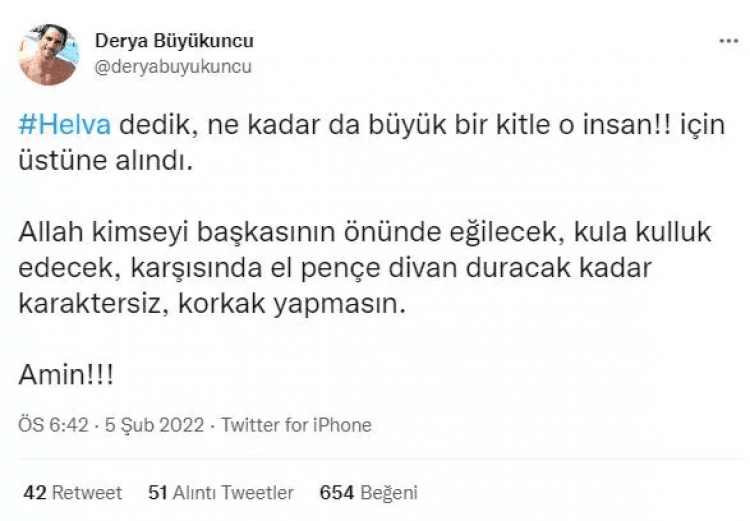Click Derya Büyükuncu's profile avatar photo
The height and width of the screenshot is (521, 750).
coord(49,53)
